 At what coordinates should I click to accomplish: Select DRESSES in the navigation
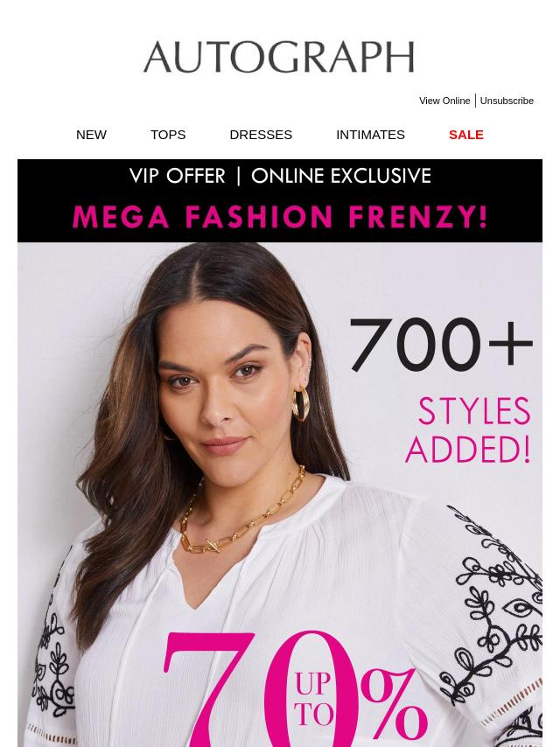pyautogui.click(x=261, y=134)
